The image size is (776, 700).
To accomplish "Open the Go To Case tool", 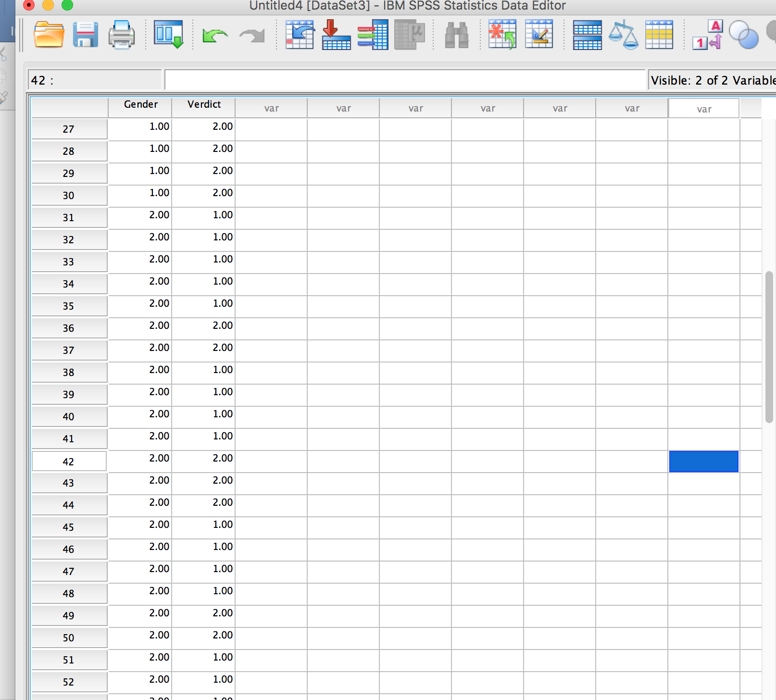I will tap(299, 35).
